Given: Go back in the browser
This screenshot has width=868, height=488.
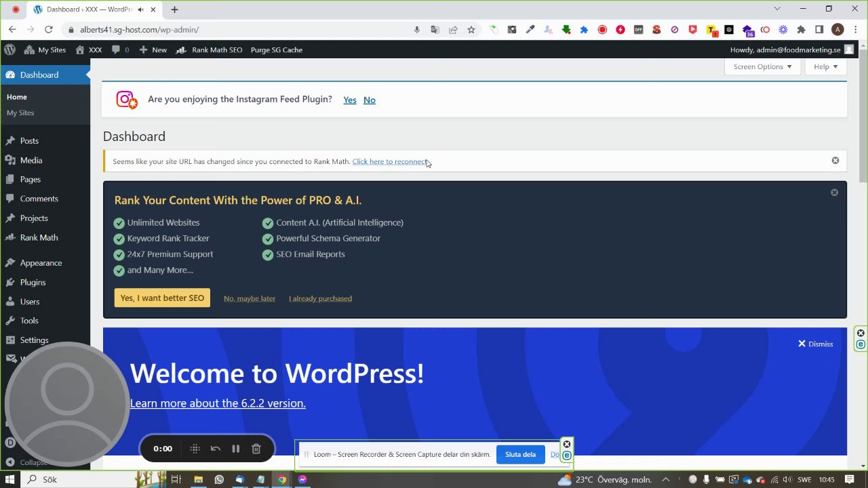Looking at the screenshot, I should pyautogui.click(x=12, y=29).
